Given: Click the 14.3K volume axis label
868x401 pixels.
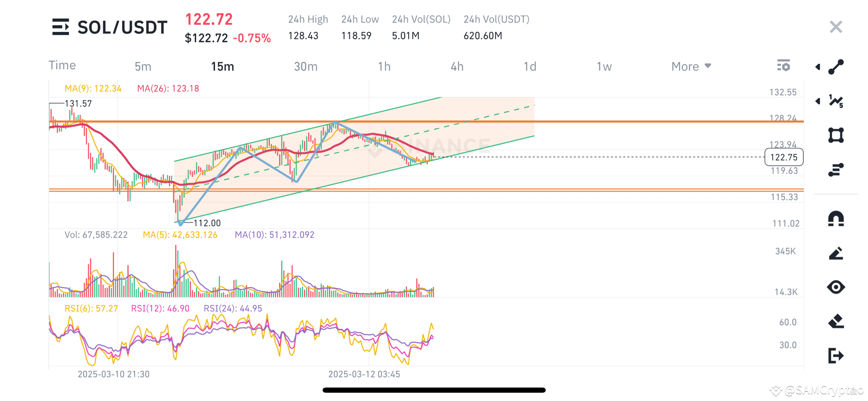Looking at the screenshot, I should pyautogui.click(x=786, y=292).
